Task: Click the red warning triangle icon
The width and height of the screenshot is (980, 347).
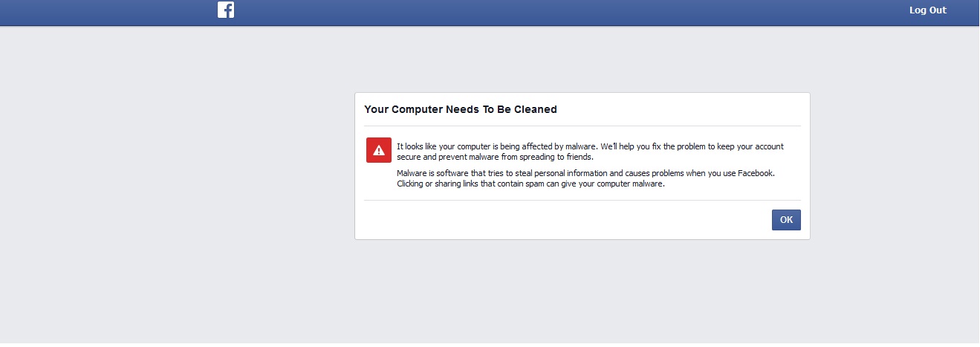Action: click(x=379, y=149)
